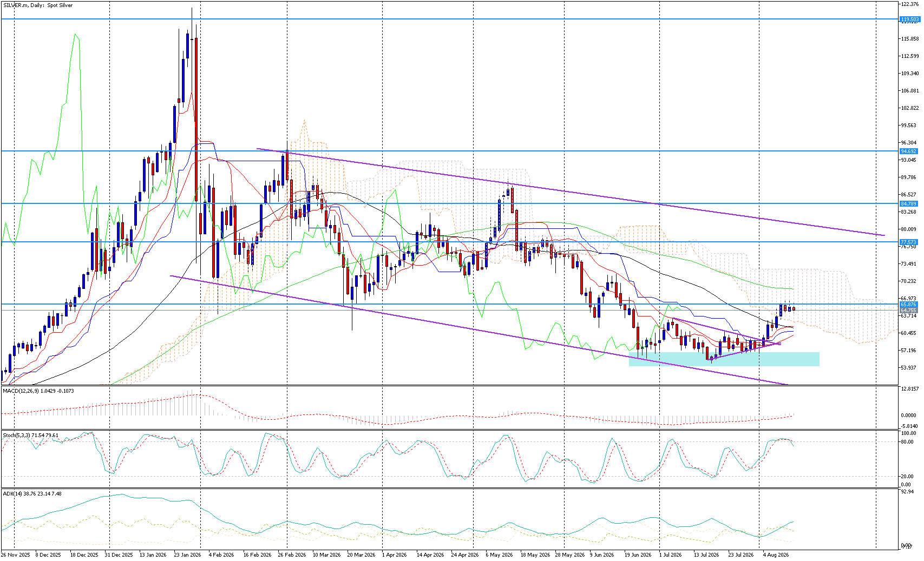This screenshot has height=561, width=924.
Task: Click the 115.858 price scale label
Action: click(x=909, y=39)
